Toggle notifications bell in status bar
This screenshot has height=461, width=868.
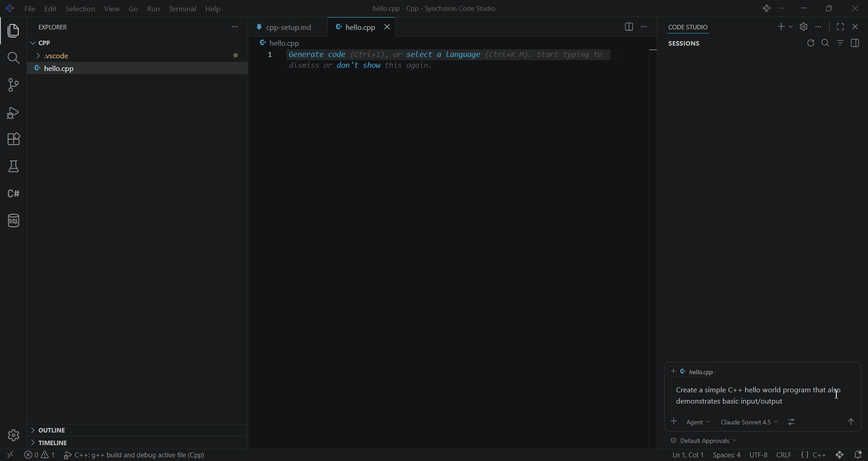(858, 455)
